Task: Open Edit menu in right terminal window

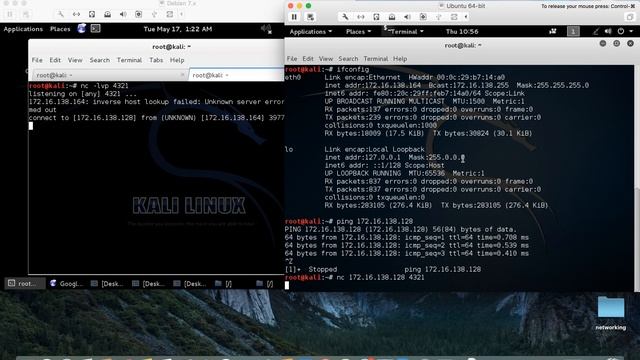Action: [308, 59]
